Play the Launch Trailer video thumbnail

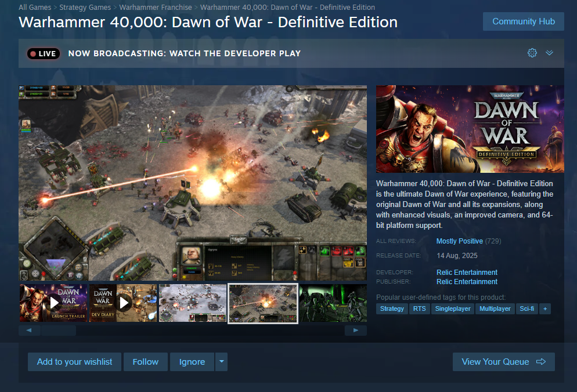click(x=54, y=303)
